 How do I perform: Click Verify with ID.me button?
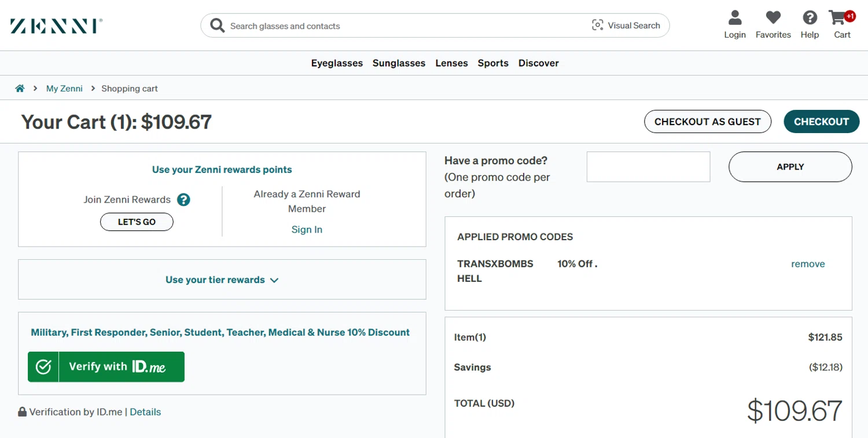[x=106, y=367]
